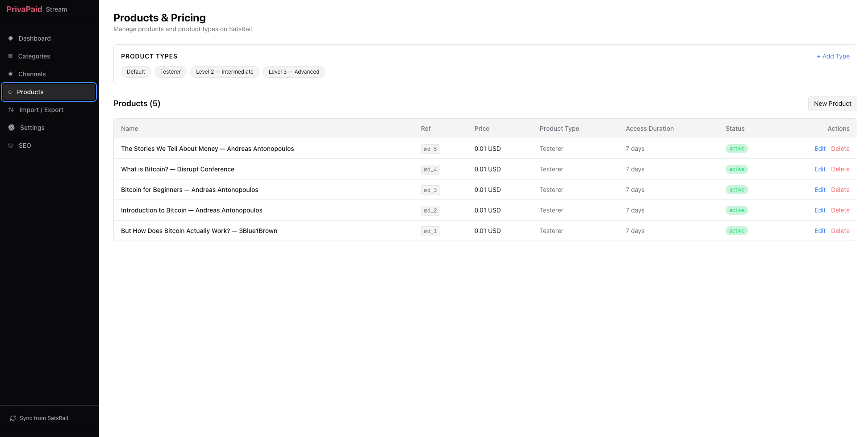The height and width of the screenshot is (437, 868).
Task: Delete The Stories We Tell About Money product
Action: [x=840, y=149]
